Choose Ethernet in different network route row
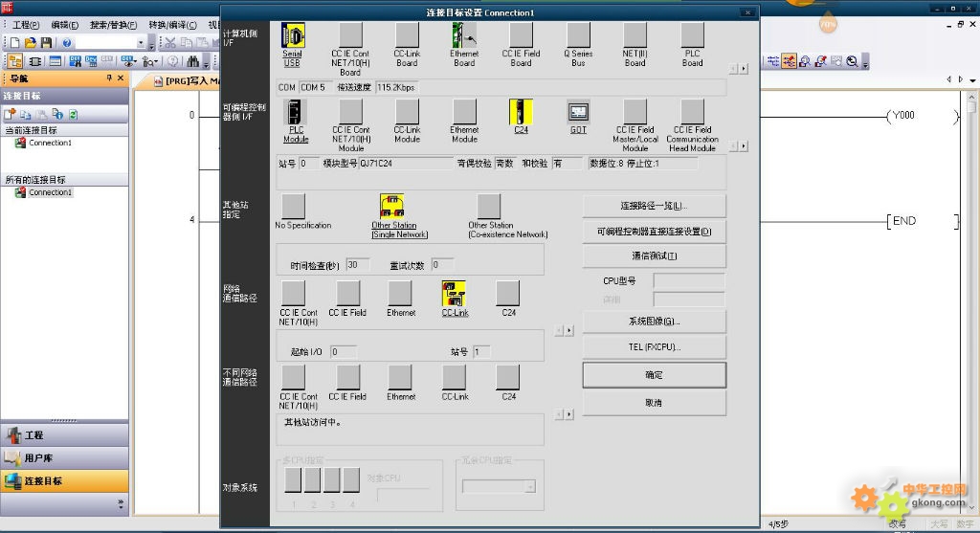Image resolution: width=980 pixels, height=533 pixels. [x=400, y=377]
